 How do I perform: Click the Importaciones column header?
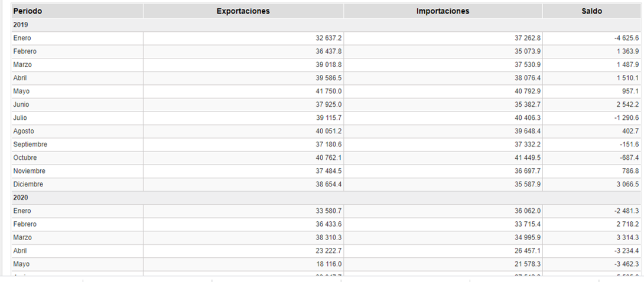click(x=443, y=11)
